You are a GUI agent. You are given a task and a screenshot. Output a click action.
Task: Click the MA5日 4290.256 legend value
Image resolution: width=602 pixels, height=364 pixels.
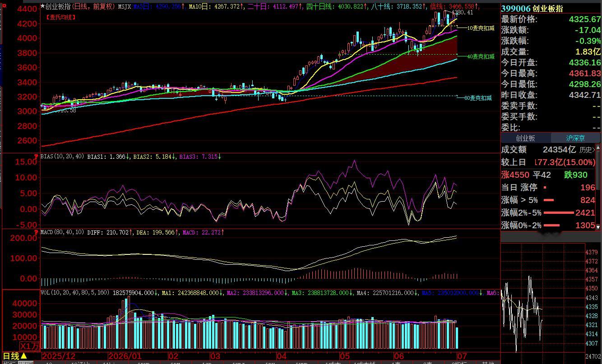159,7
